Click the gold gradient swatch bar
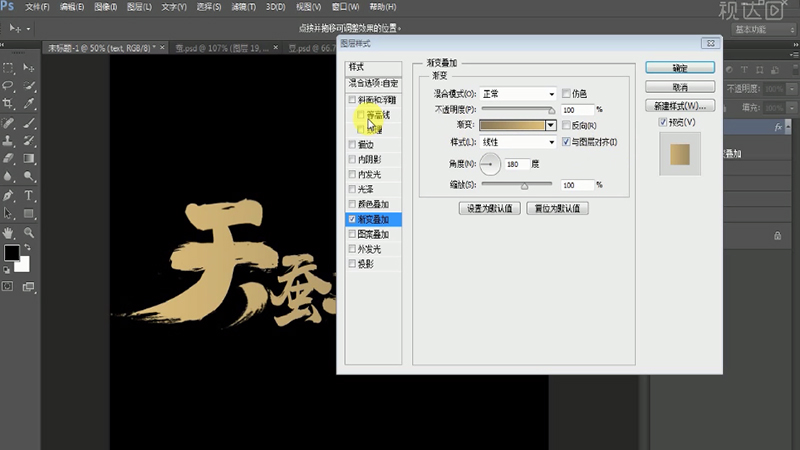Viewport: 800px width, 450px height. (x=512, y=125)
